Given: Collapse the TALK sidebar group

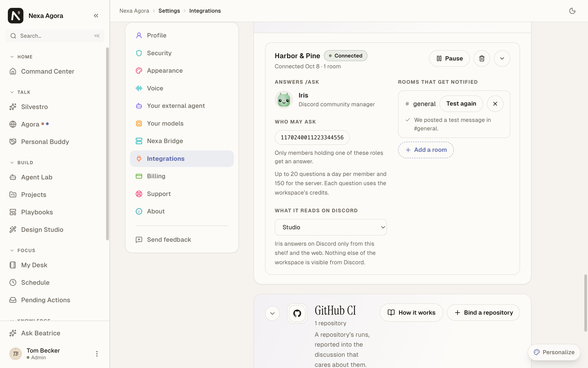Looking at the screenshot, I should (x=20, y=92).
